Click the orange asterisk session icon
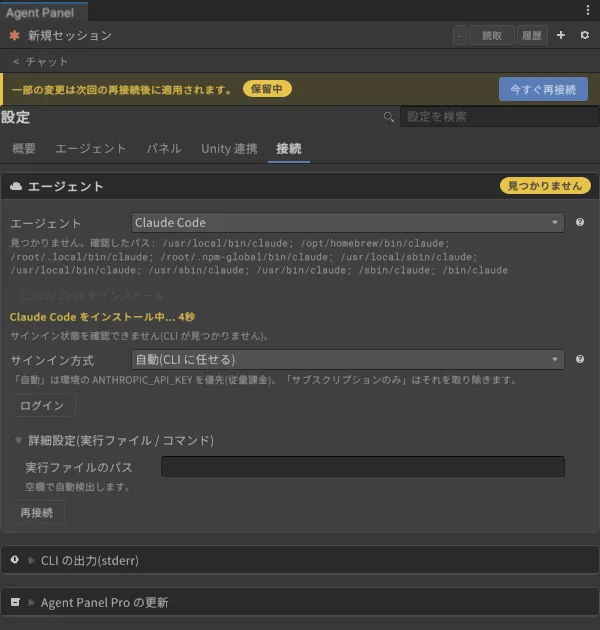 coord(14,35)
